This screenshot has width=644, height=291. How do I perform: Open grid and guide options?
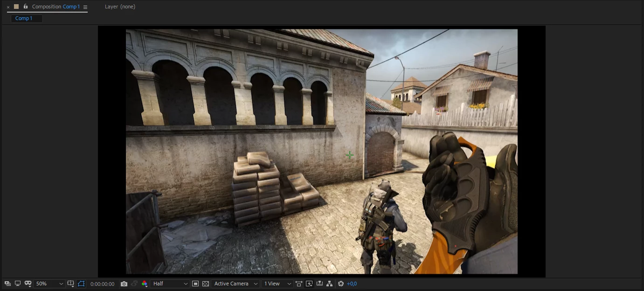click(71, 284)
